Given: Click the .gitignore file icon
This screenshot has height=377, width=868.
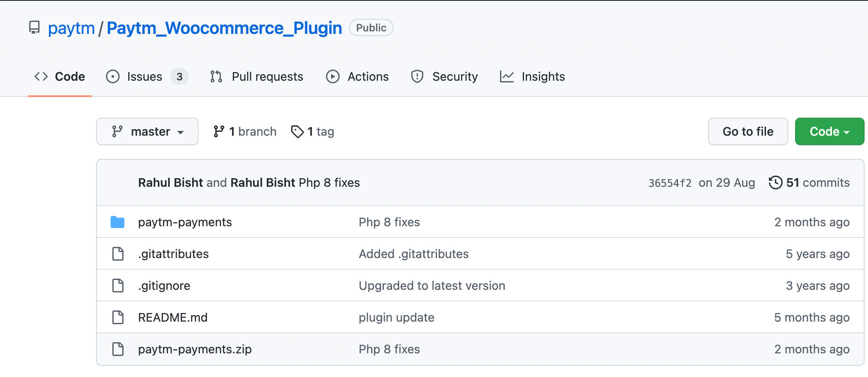Looking at the screenshot, I should pos(118,286).
